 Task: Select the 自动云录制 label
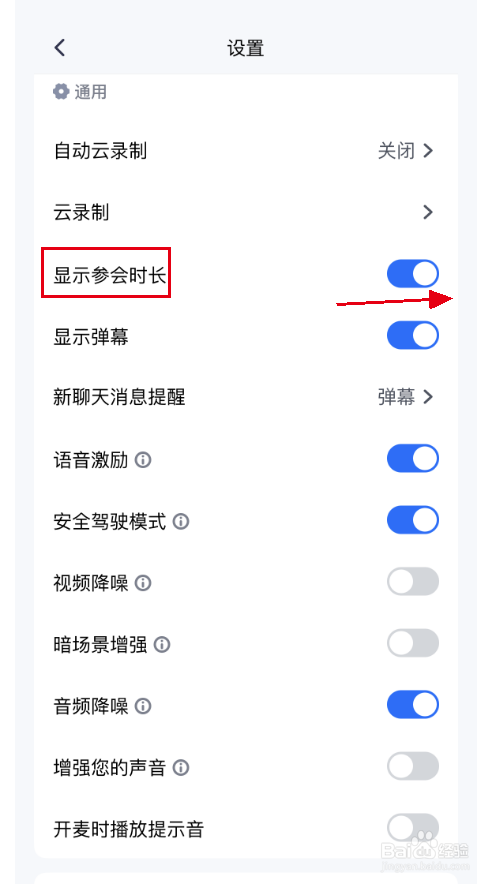(x=100, y=151)
